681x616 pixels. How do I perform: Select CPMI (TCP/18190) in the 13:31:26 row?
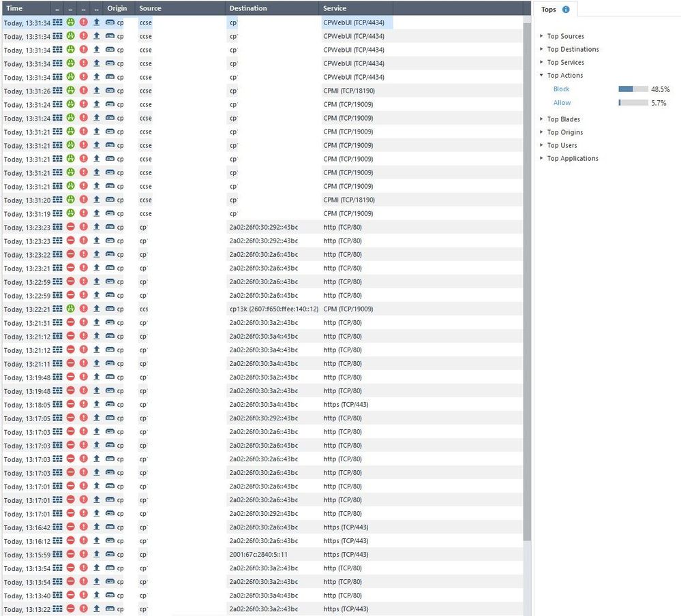(349, 91)
